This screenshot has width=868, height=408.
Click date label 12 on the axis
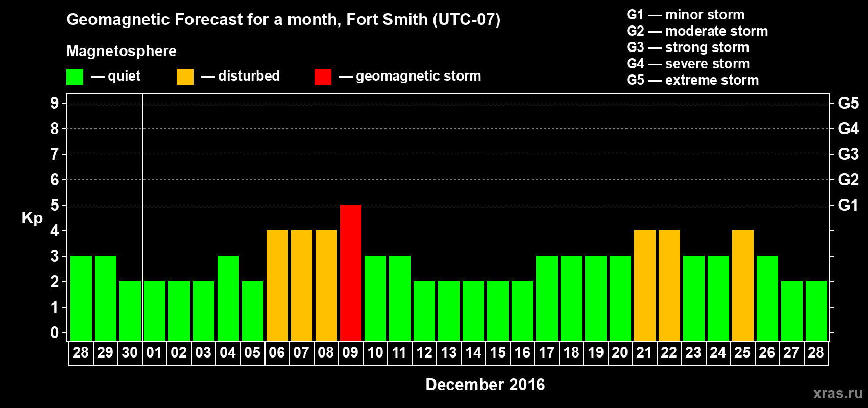click(424, 352)
